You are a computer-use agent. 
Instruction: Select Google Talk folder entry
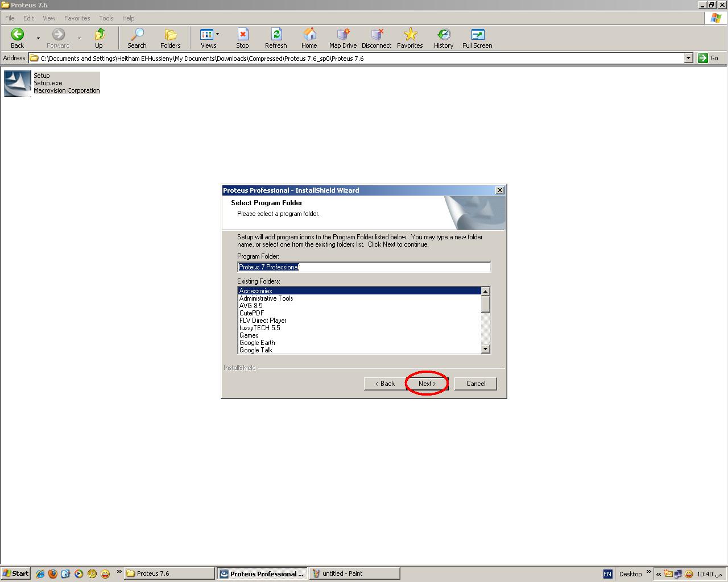tap(359, 350)
